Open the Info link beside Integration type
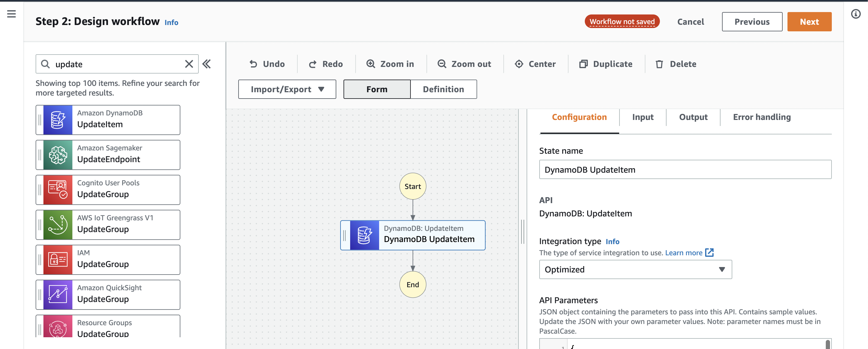This screenshot has height=349, width=868. point(612,241)
